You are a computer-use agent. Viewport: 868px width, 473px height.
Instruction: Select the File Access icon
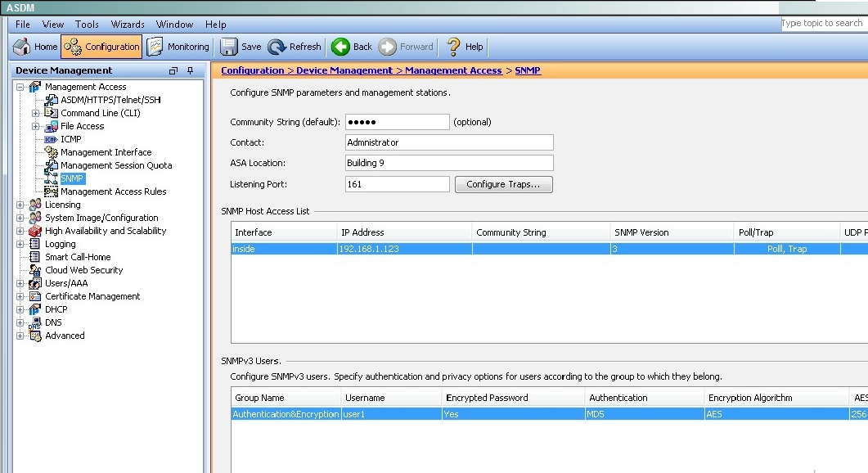(51, 126)
